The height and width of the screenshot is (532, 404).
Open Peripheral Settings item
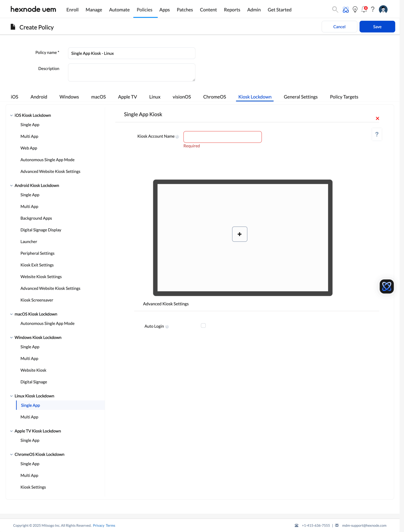(37, 253)
